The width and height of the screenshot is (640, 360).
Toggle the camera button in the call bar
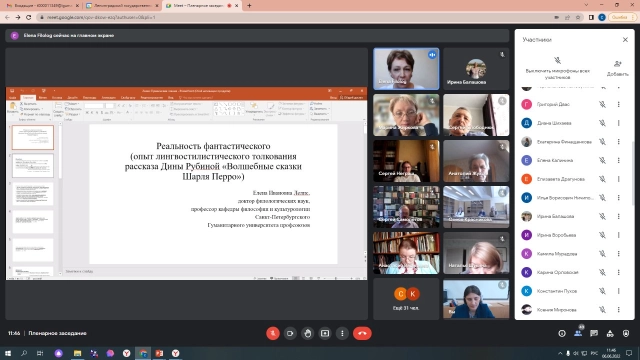[290, 333]
